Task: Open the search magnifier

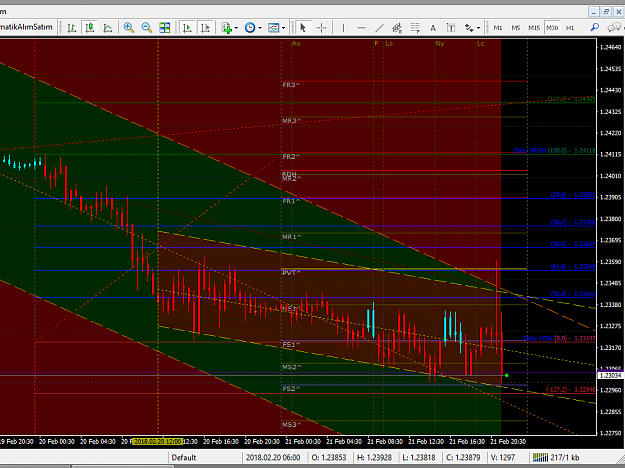Action: point(595,27)
